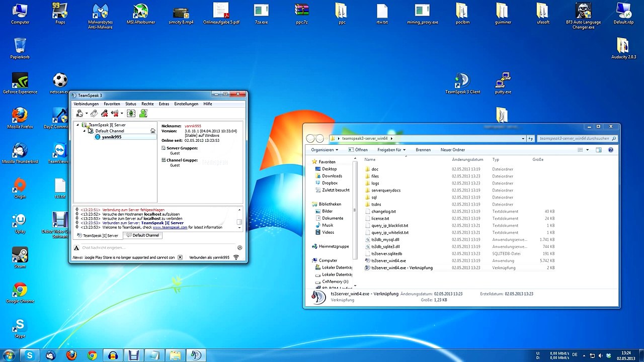Click the bookmarks toolbar icon in TeamSpeak

coord(94,114)
